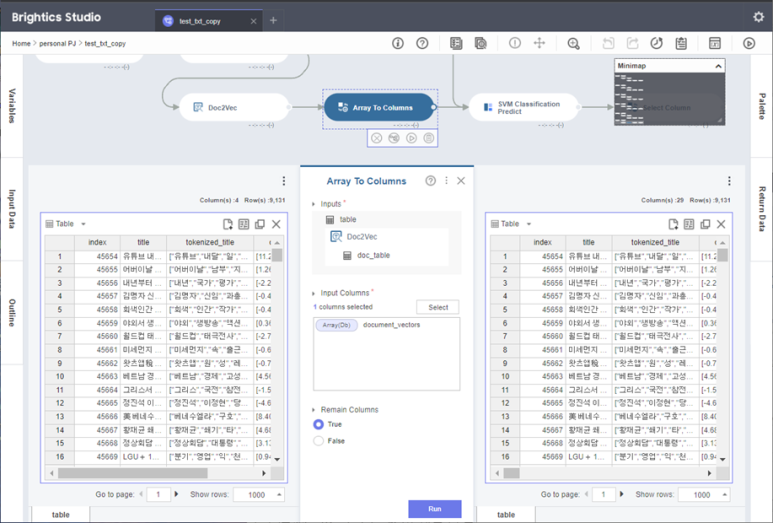
Task: Click the pan/move arrows toolbar icon
Action: 539,43
